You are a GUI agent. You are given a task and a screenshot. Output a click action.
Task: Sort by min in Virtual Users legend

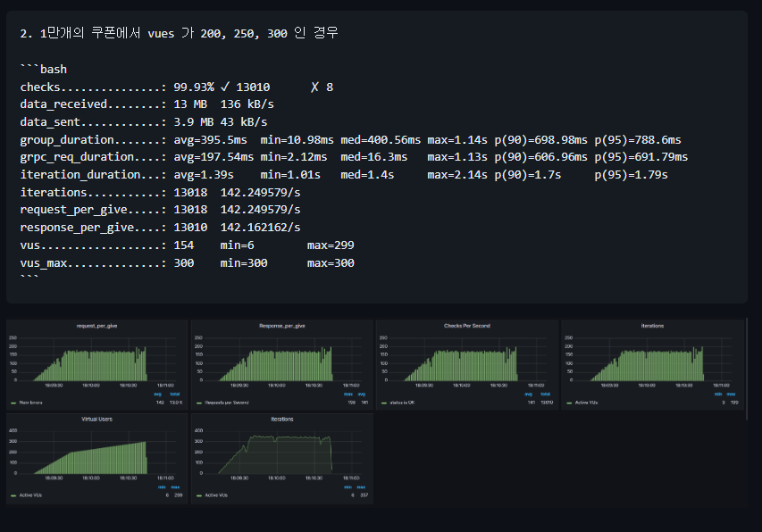pos(162,486)
